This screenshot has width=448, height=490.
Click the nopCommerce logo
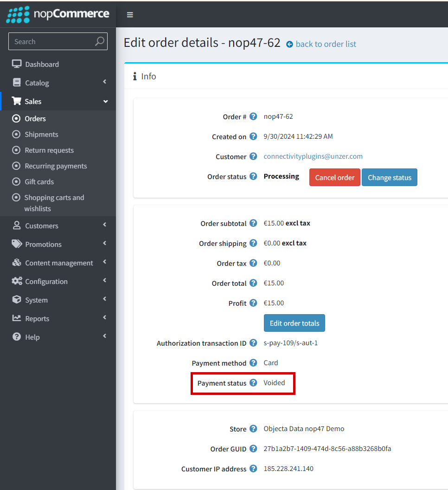[x=58, y=14]
